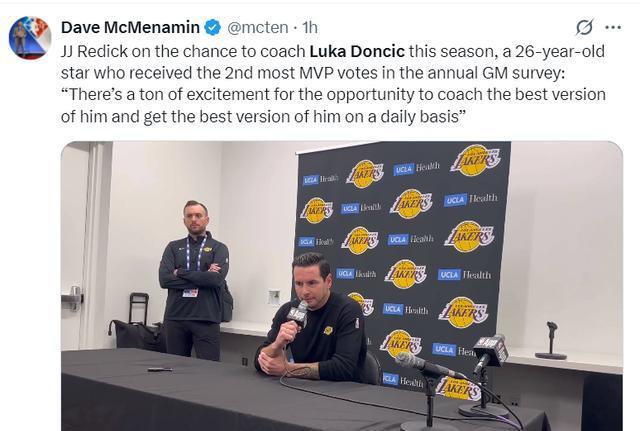
Task: Open the Dave McMenamin profile name link
Action: coord(130,27)
